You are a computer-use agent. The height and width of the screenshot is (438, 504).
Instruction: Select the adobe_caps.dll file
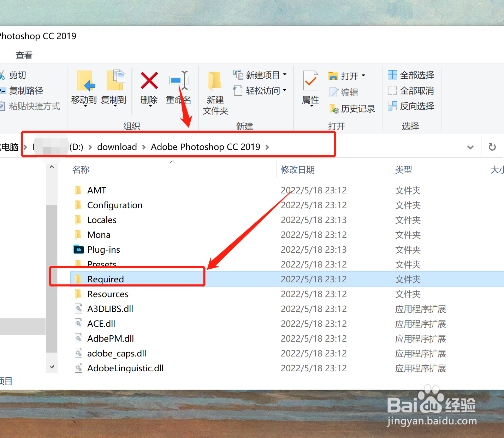117,353
